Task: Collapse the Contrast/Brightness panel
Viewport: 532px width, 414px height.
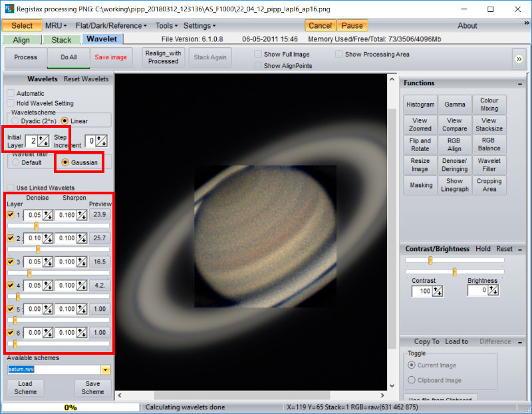Action: click(x=519, y=249)
